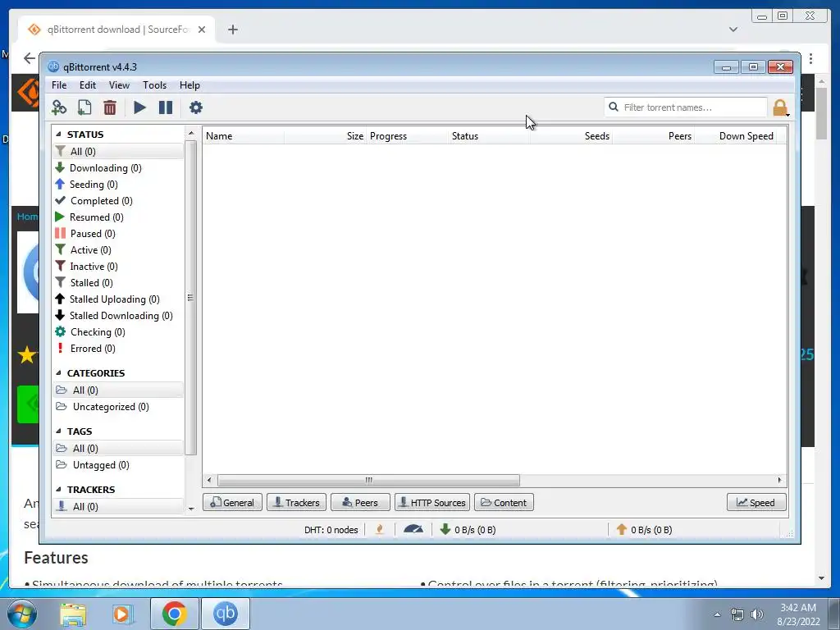Sort by the Peers column header
The image size is (840, 630).
coord(653,136)
